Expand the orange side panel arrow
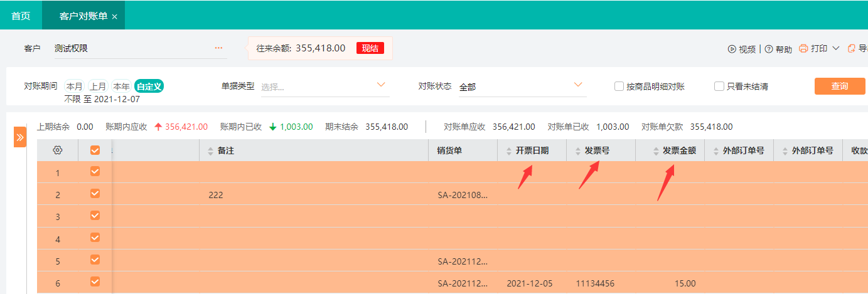The width and height of the screenshot is (868, 294). [x=20, y=137]
